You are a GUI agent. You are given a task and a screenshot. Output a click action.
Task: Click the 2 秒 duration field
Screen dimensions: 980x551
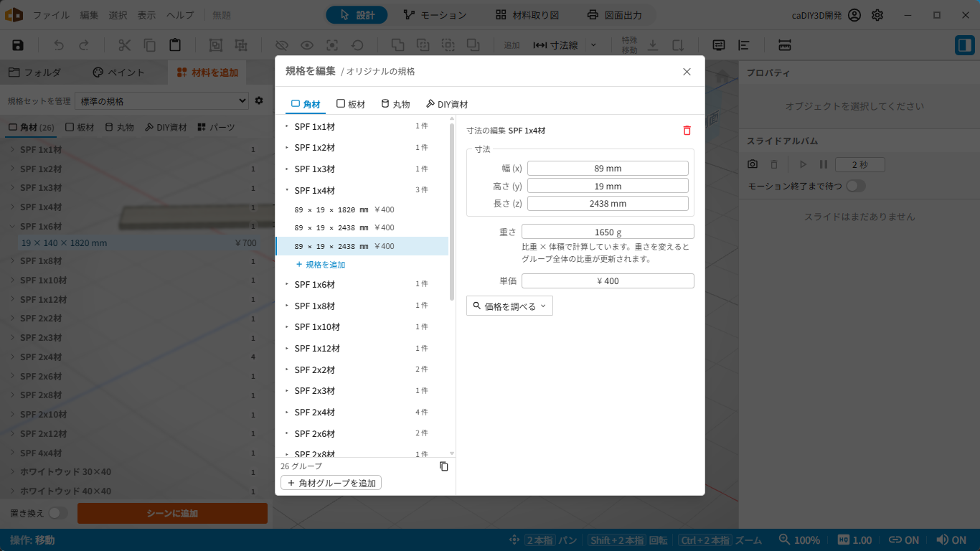coord(860,164)
